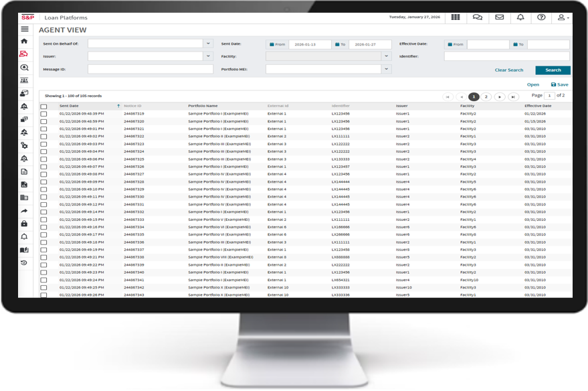The image size is (588, 391).
Task: Click the Clear Search link
Action: [x=509, y=70]
